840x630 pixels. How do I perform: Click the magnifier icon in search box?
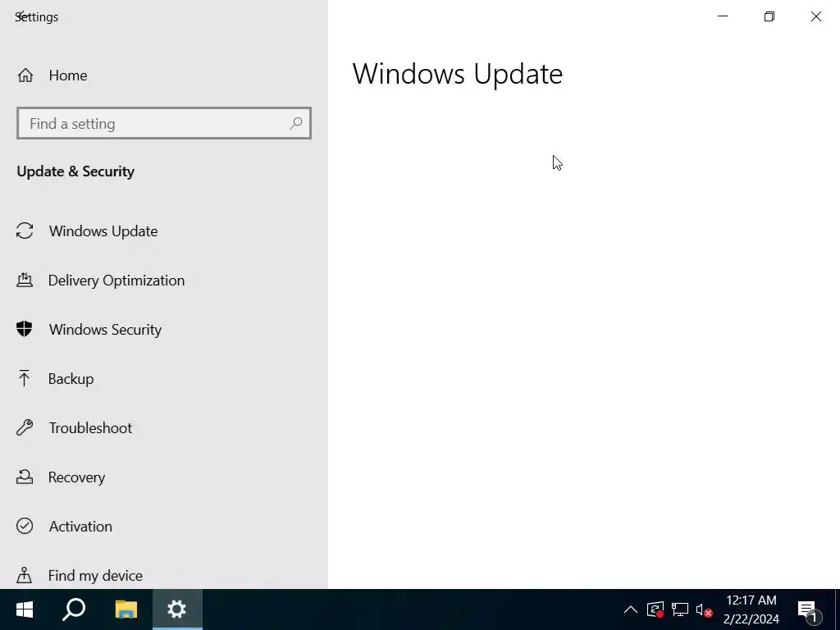295,124
